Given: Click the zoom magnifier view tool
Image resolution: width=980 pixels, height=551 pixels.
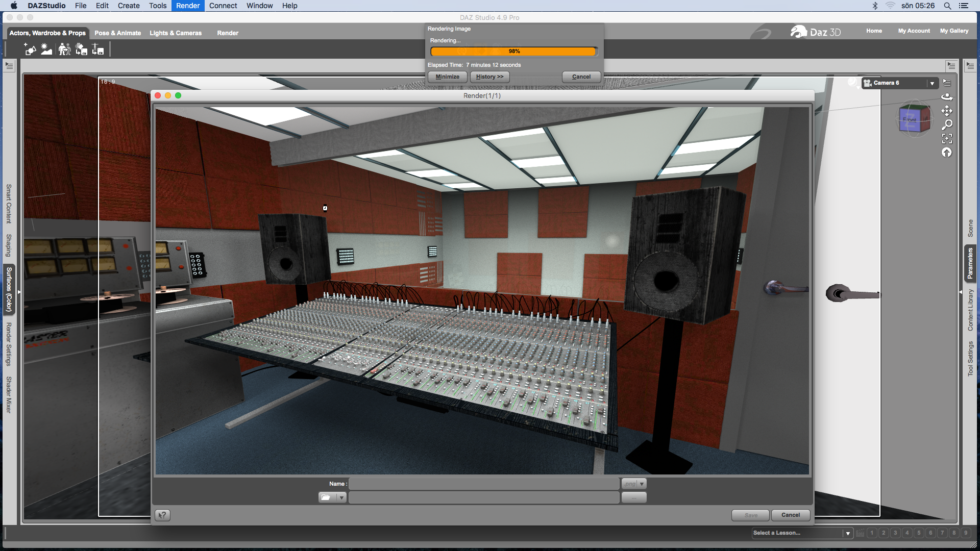Looking at the screenshot, I should click(947, 124).
